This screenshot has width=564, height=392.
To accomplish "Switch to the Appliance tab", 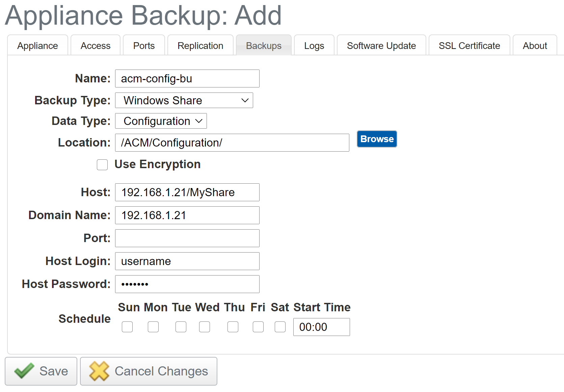I will pos(37,45).
